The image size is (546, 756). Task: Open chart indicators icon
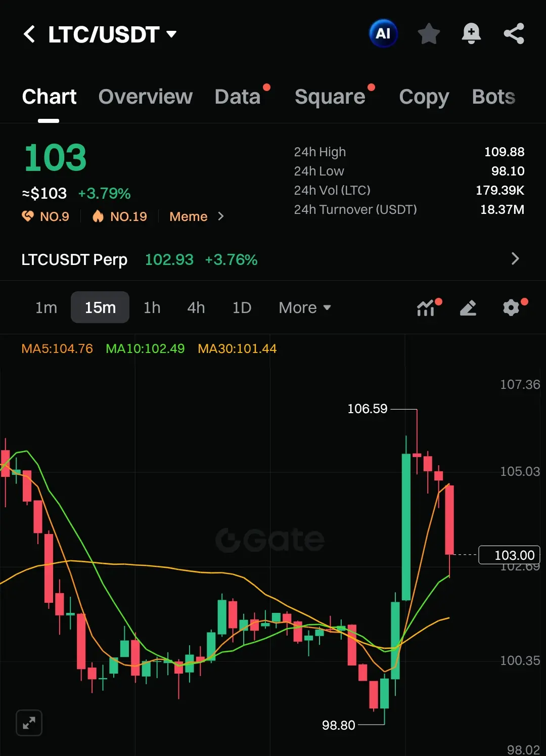(x=426, y=307)
